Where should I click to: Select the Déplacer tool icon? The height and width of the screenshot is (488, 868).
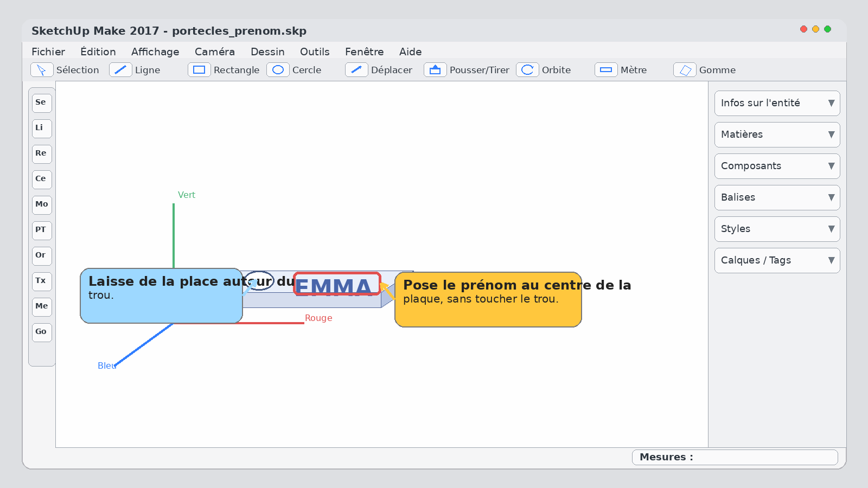click(x=356, y=70)
